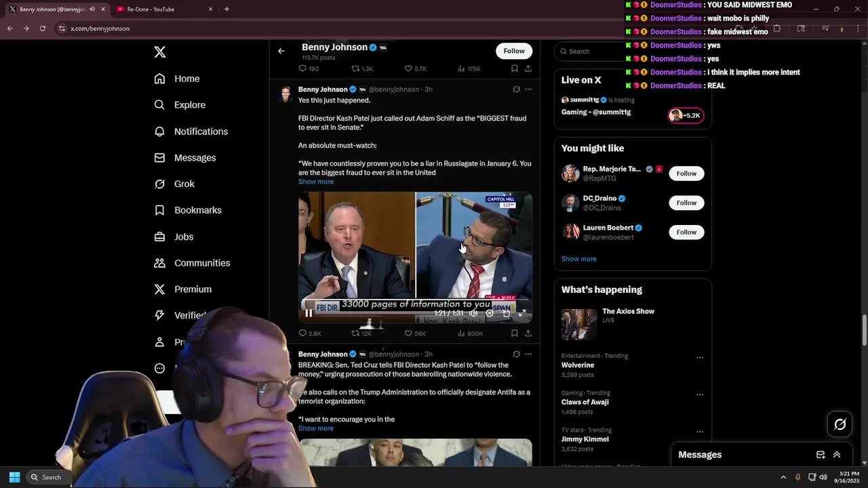Open Grok floating button
The image size is (868, 488).
(x=840, y=424)
